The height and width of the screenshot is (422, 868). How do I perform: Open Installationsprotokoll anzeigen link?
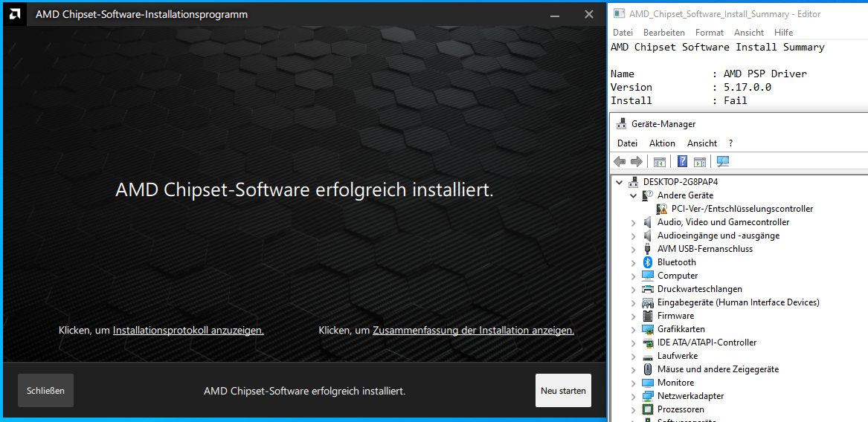pos(188,331)
